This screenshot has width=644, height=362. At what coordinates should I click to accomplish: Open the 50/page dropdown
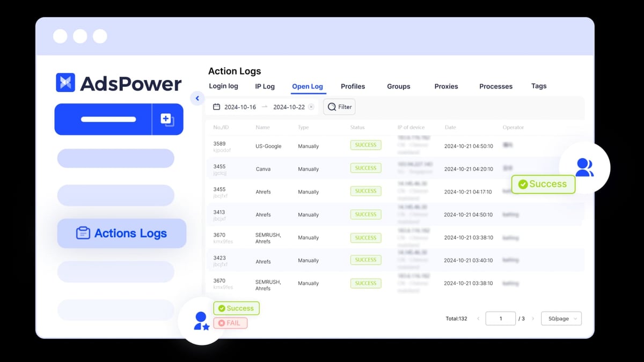pyautogui.click(x=561, y=319)
